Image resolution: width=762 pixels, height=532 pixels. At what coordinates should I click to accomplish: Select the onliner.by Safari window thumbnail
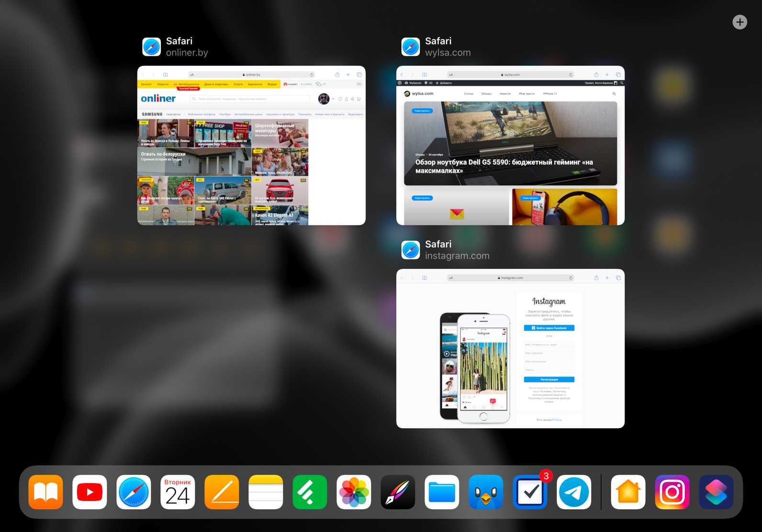coord(251,145)
